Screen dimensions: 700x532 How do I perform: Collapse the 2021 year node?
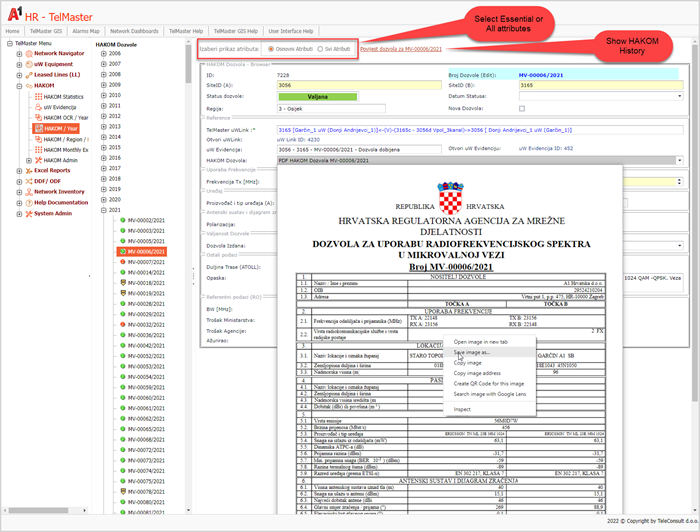(104, 210)
